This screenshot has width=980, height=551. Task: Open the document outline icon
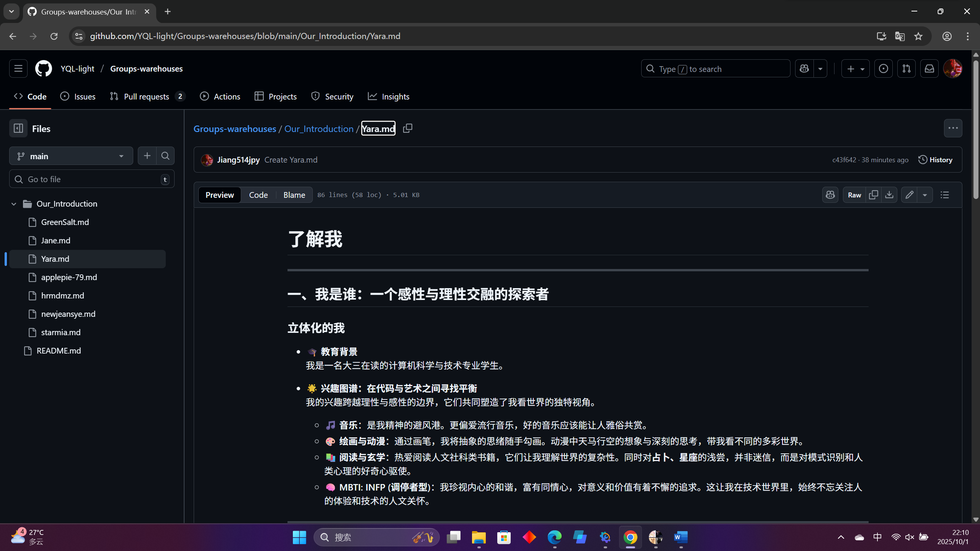945,195
